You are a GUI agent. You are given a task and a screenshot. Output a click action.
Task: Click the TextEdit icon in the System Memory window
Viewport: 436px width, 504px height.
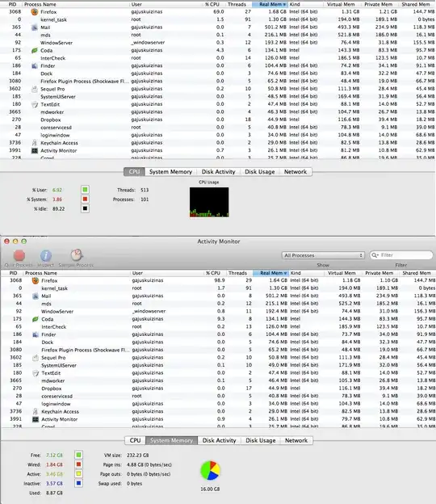pyautogui.click(x=36, y=373)
